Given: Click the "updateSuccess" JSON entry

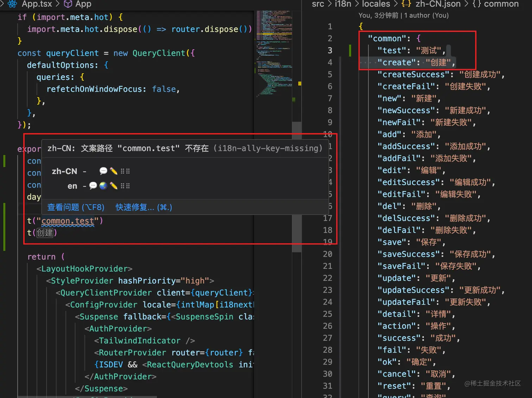Looking at the screenshot, I should coord(441,290).
